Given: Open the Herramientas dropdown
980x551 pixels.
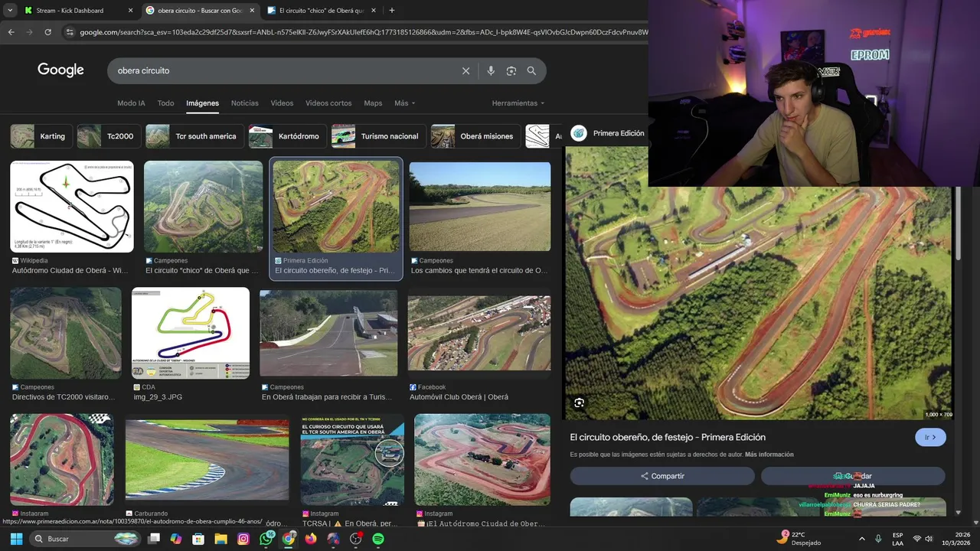Looking at the screenshot, I should tap(518, 103).
